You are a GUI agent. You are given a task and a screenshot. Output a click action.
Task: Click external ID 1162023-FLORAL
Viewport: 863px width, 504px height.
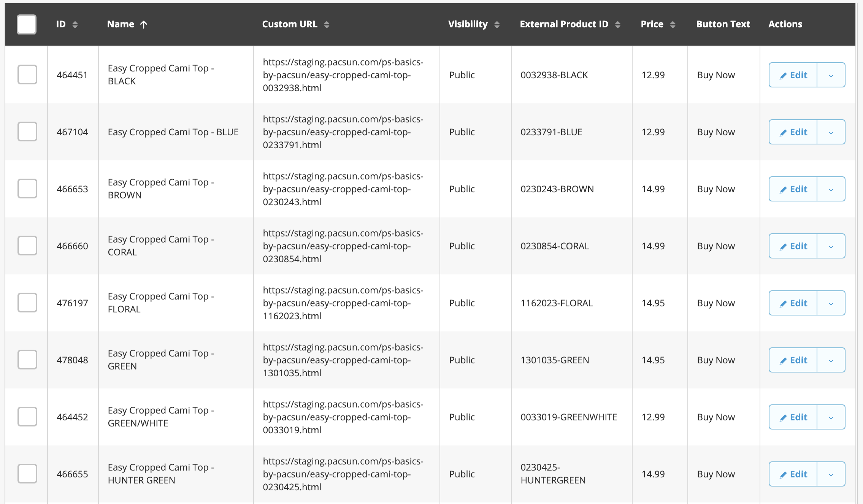pyautogui.click(x=557, y=303)
